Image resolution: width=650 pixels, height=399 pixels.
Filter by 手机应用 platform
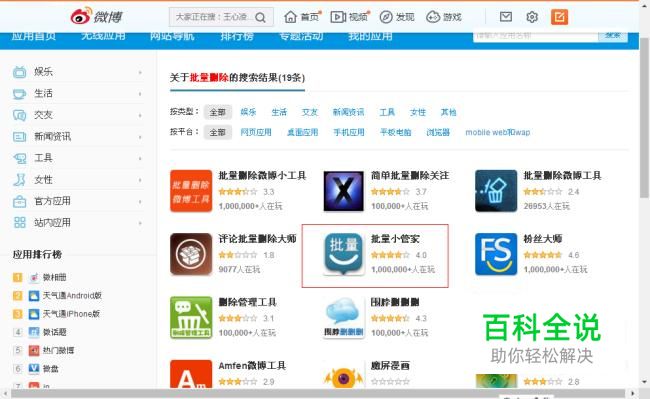pyautogui.click(x=349, y=133)
